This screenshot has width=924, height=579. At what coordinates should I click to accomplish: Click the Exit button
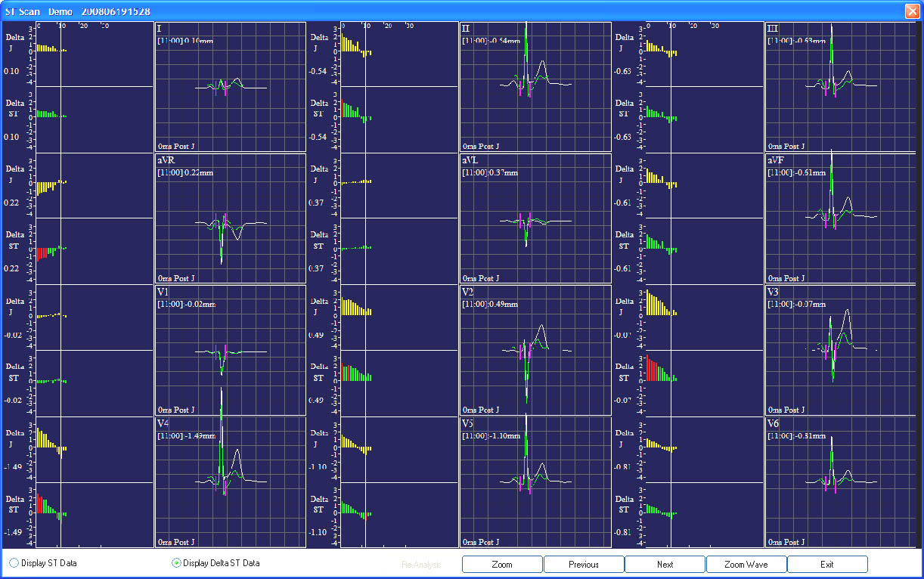[827, 565]
